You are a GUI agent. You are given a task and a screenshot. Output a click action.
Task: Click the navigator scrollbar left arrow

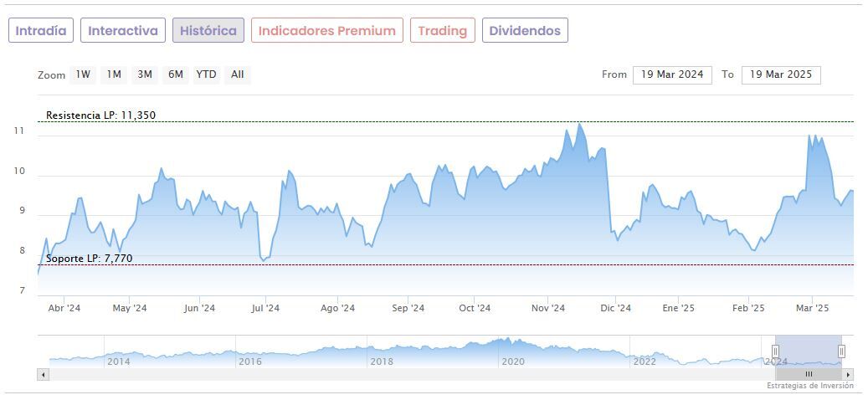(43, 374)
